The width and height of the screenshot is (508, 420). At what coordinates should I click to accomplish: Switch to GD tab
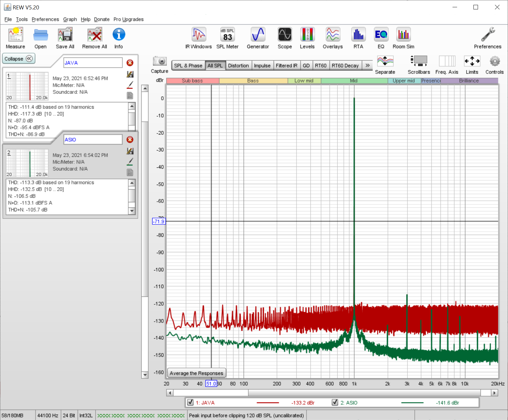[x=306, y=66]
